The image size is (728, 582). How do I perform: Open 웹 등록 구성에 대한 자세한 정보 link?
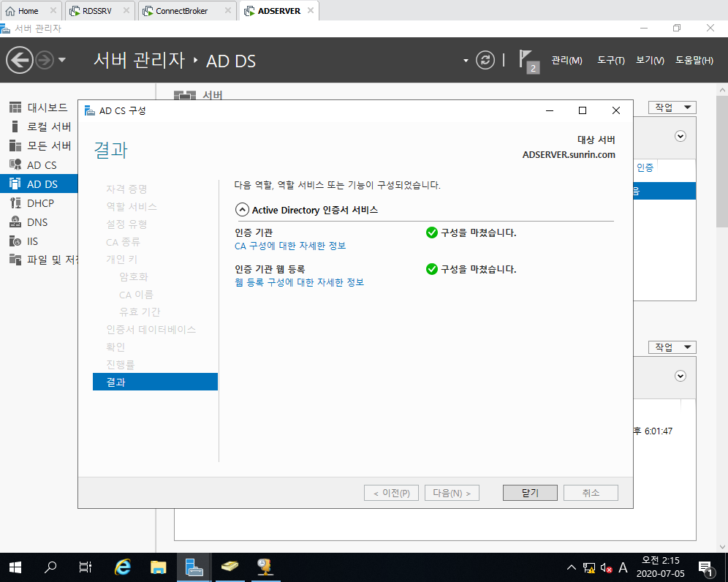click(300, 282)
